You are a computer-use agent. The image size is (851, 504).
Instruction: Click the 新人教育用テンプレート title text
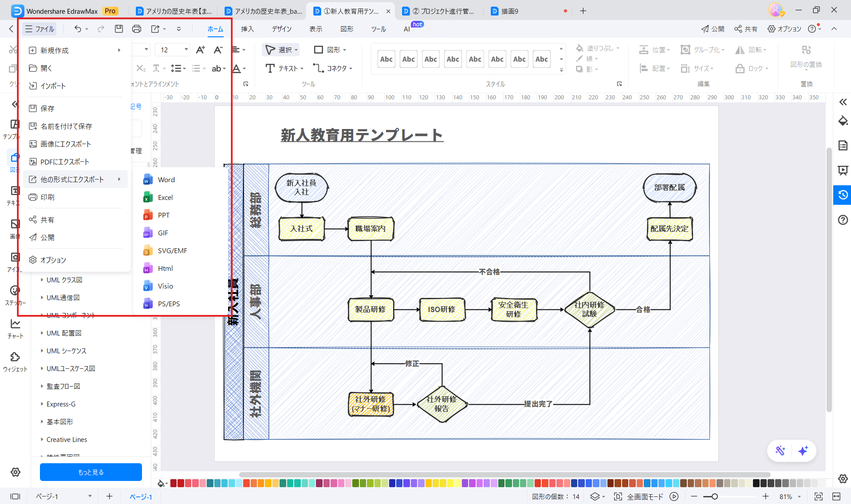pyautogui.click(x=362, y=135)
